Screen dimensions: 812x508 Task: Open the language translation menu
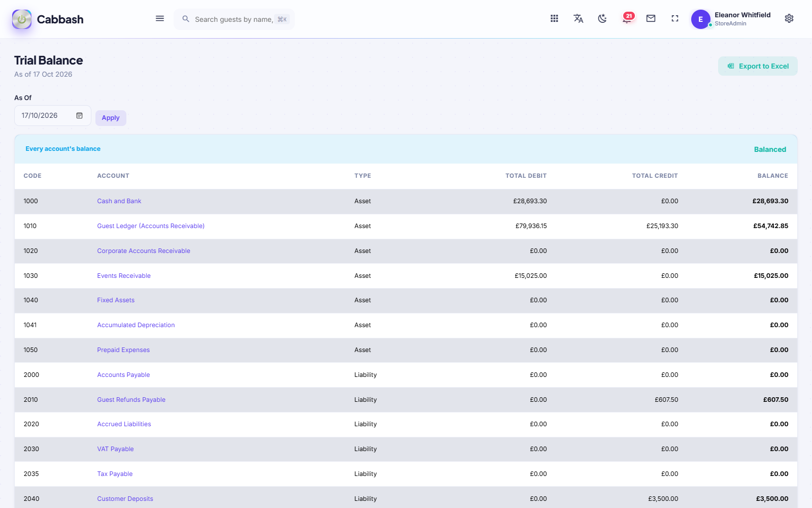pos(578,19)
